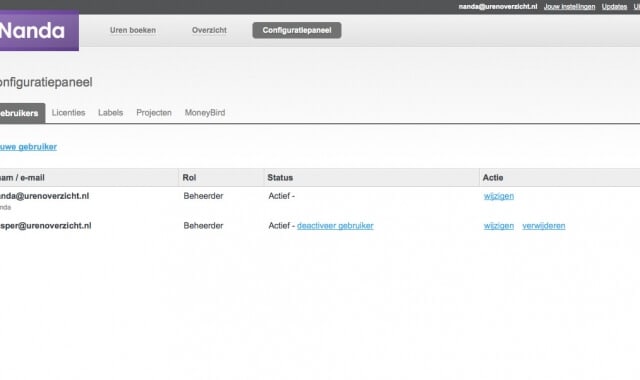This screenshot has height=380, width=640.
Task: Click the Nanda logo
Action: tap(39, 31)
